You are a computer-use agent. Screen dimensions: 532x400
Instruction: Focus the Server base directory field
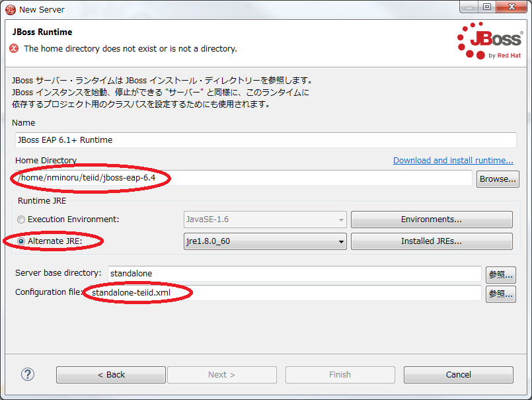click(295, 274)
